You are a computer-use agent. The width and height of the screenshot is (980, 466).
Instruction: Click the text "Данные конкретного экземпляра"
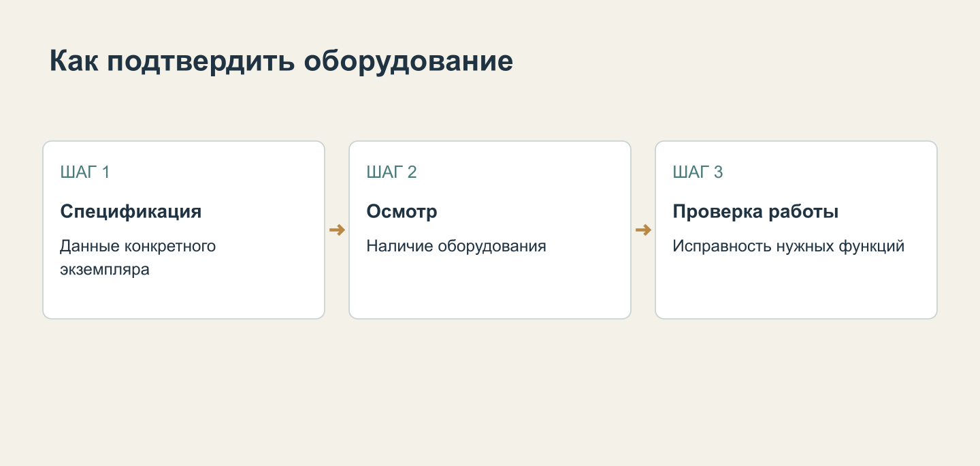point(138,258)
